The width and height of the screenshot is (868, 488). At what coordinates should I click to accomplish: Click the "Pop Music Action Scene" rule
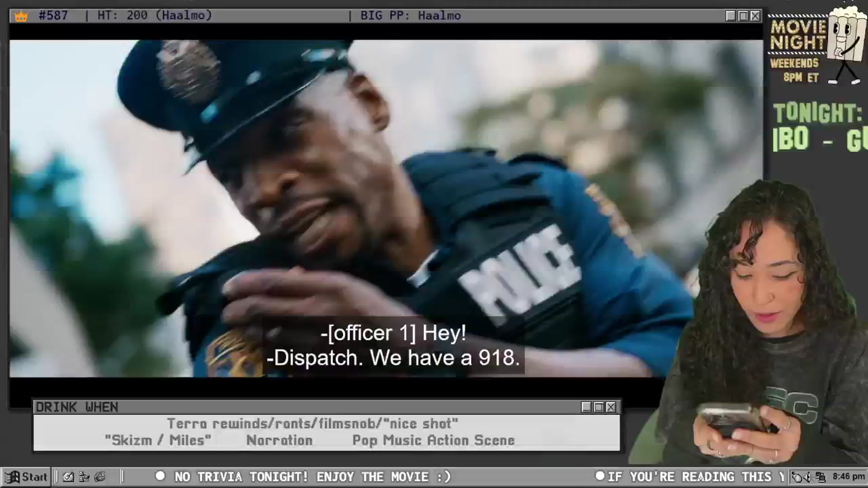(x=434, y=440)
